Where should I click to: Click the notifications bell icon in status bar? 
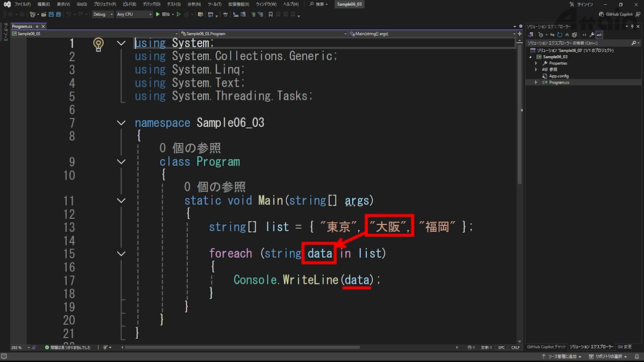[637, 356]
